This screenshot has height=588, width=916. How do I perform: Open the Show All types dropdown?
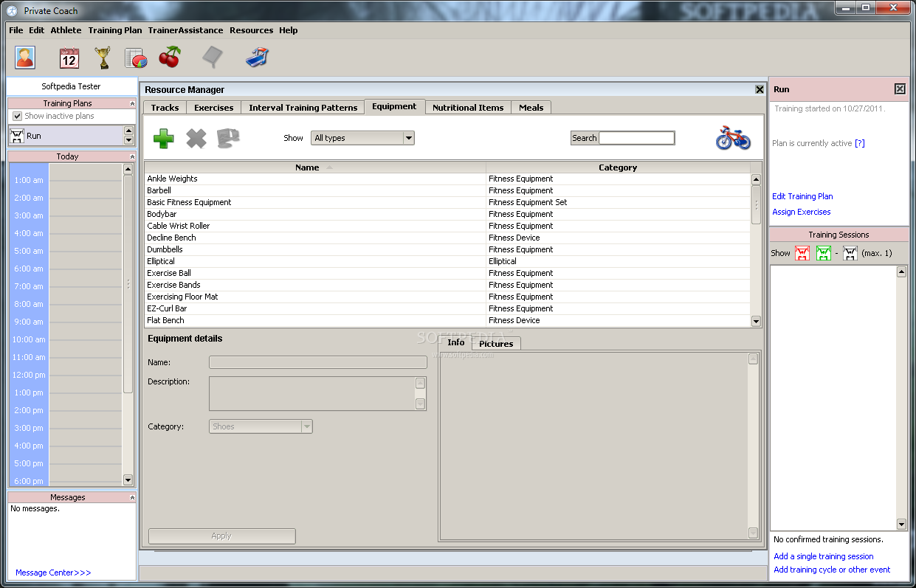tap(363, 138)
